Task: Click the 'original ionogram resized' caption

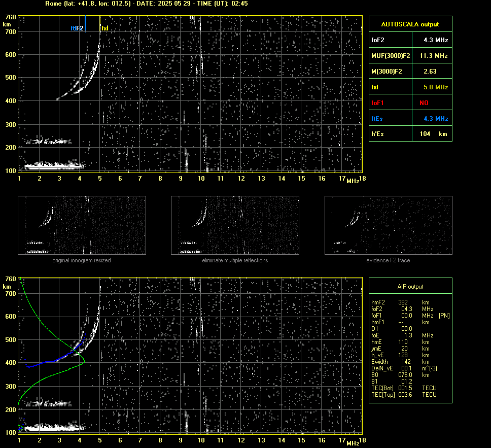Action: (x=82, y=260)
